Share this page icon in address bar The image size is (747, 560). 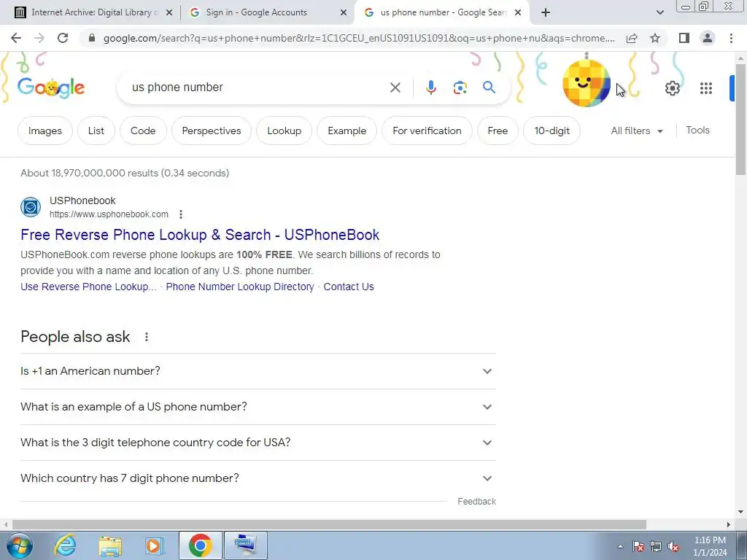coord(632,38)
